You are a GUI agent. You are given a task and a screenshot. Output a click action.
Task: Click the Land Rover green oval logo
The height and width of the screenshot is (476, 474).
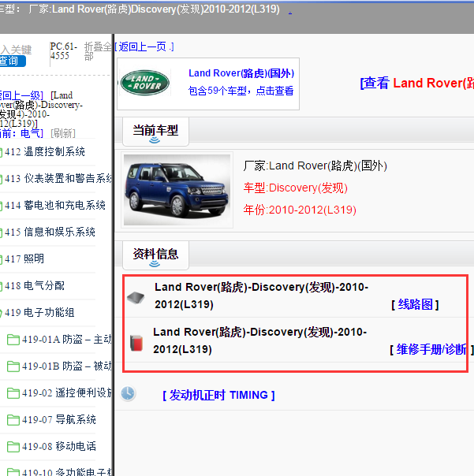[x=145, y=83]
